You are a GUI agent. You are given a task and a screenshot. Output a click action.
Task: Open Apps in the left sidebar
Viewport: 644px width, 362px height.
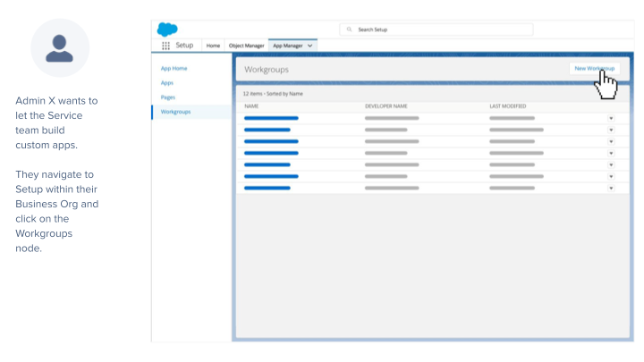pos(167,82)
